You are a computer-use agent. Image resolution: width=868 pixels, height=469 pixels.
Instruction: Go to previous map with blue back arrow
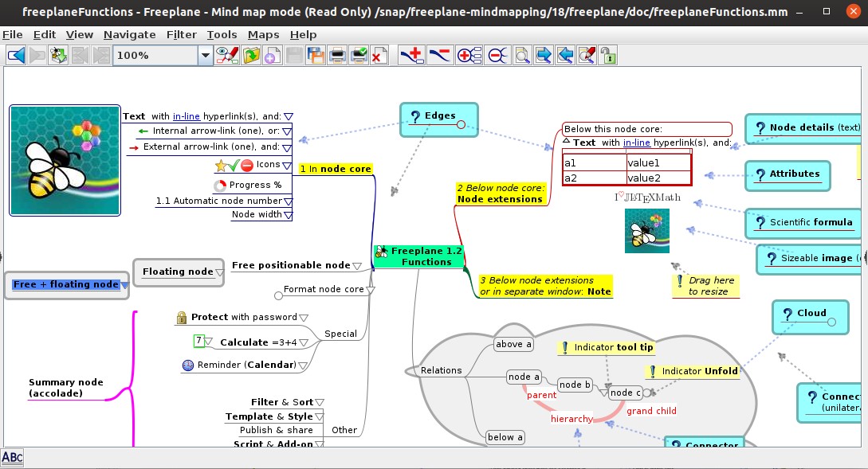click(16, 55)
